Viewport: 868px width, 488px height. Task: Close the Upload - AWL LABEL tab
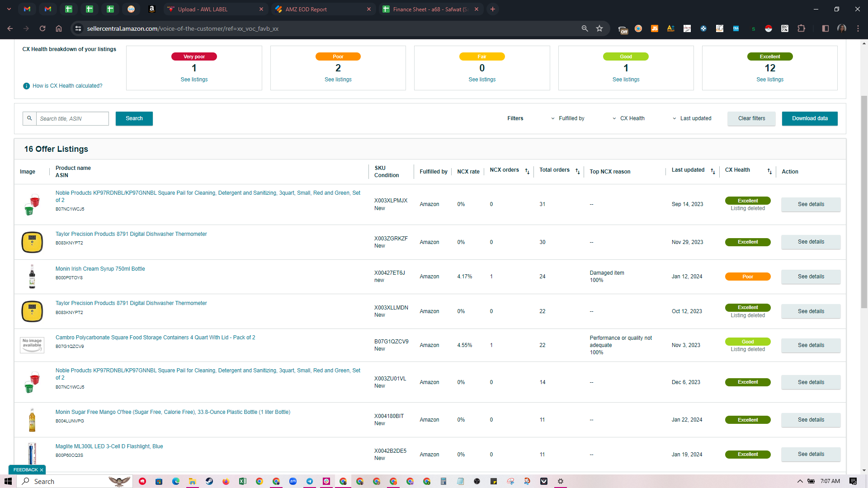tap(261, 9)
